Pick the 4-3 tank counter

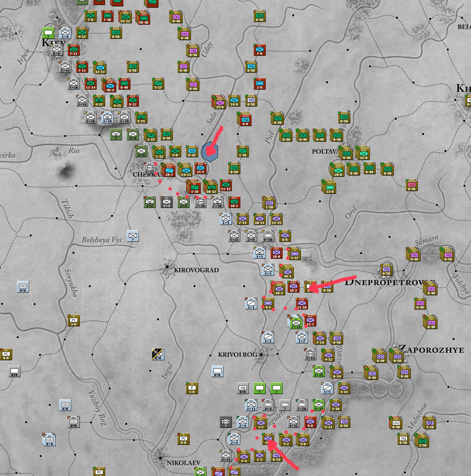pos(268,304)
